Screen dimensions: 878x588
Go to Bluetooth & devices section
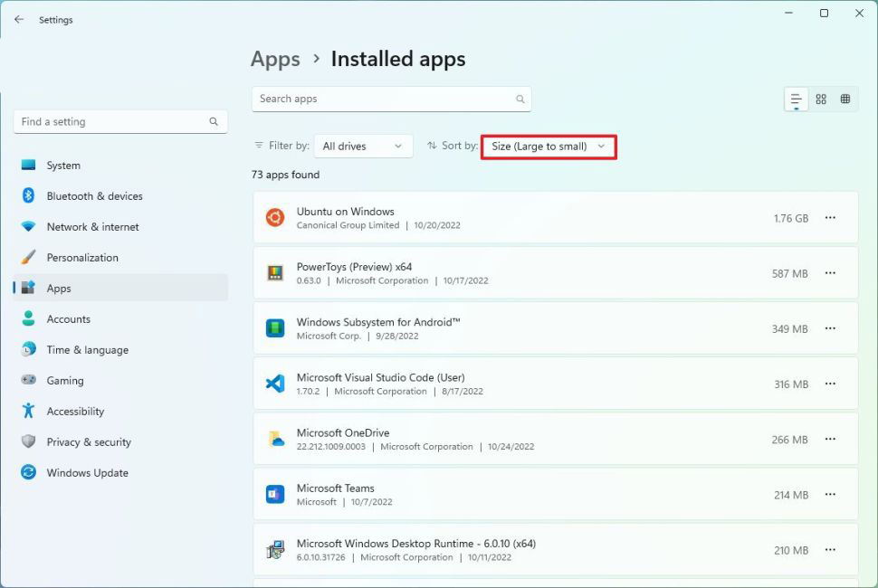point(94,196)
